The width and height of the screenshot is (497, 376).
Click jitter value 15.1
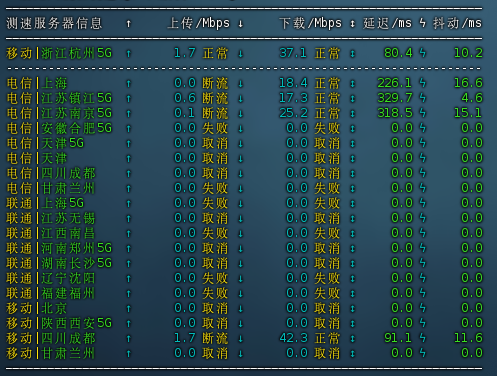468,113
